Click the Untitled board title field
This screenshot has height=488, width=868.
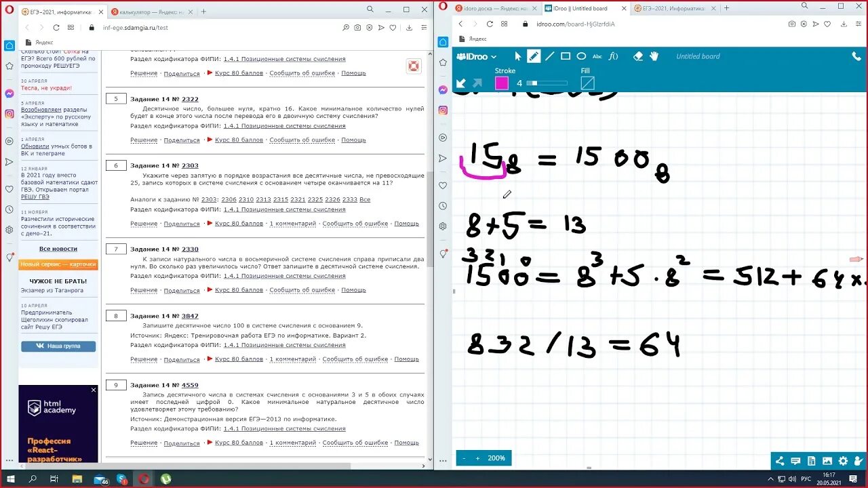point(698,56)
